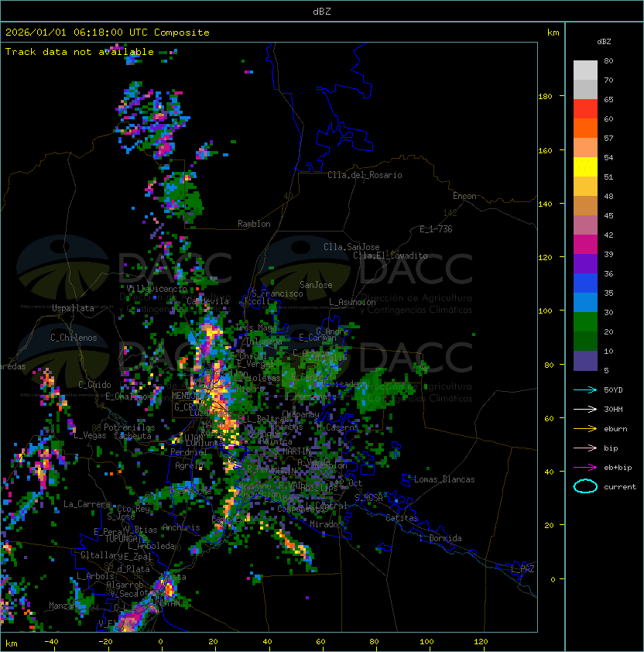Click the blue 35 dBZ color swatch
Screen dimensions: 644x652
585,283
